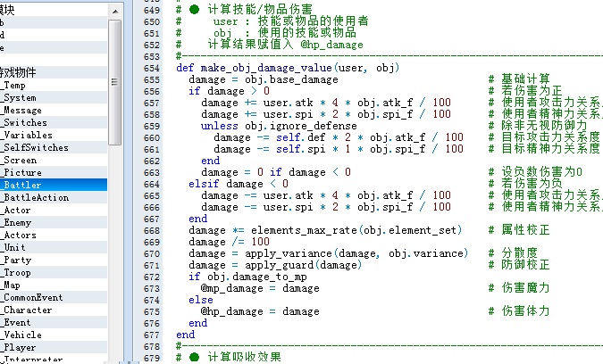Click the script list scroll-up arrow

tap(115, 11)
